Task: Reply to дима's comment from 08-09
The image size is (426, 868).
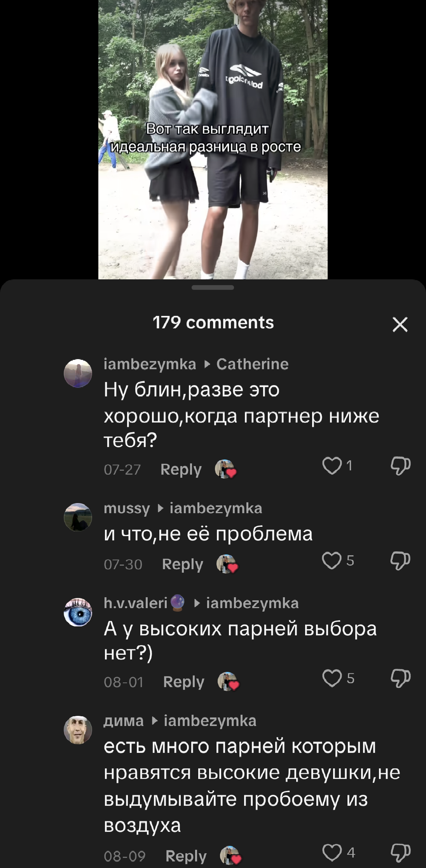Action: coord(186,856)
